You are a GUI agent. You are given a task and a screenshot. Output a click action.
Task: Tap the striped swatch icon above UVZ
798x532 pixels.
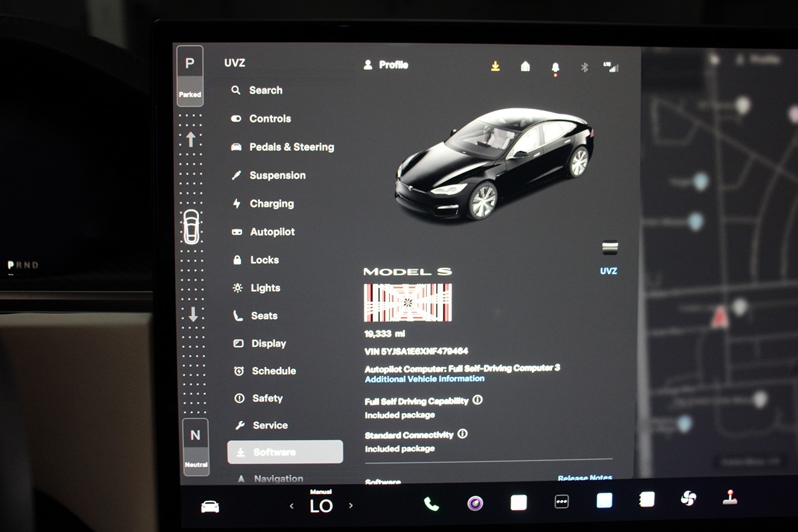tap(610, 248)
